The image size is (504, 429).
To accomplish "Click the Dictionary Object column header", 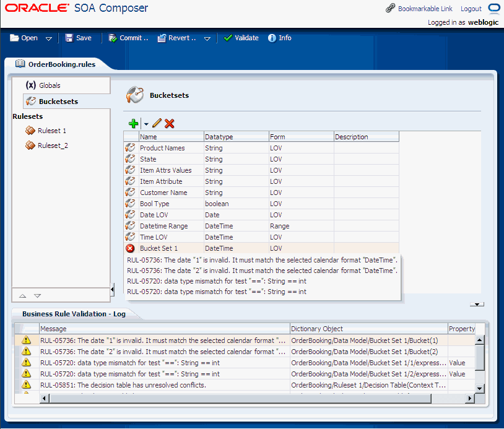I will point(368,329).
